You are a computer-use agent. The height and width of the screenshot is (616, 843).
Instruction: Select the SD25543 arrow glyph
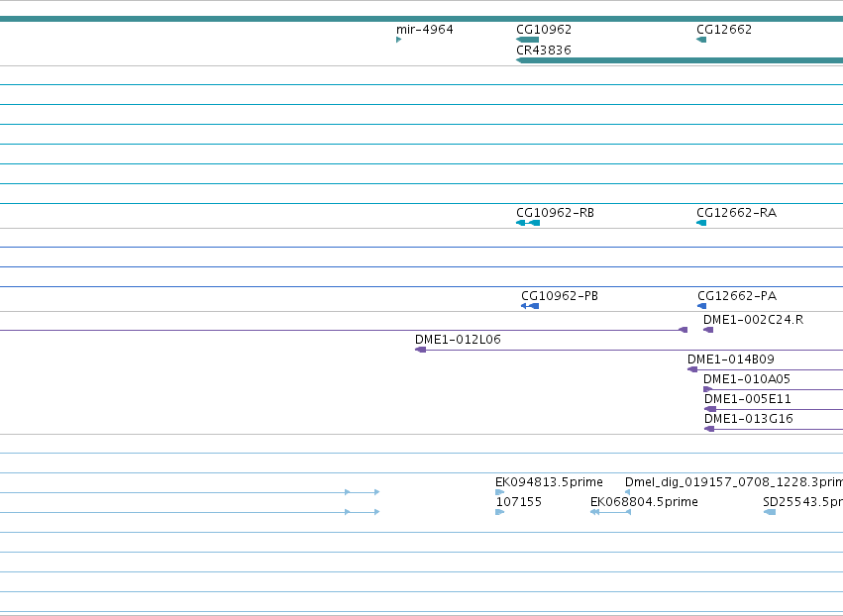[770, 512]
